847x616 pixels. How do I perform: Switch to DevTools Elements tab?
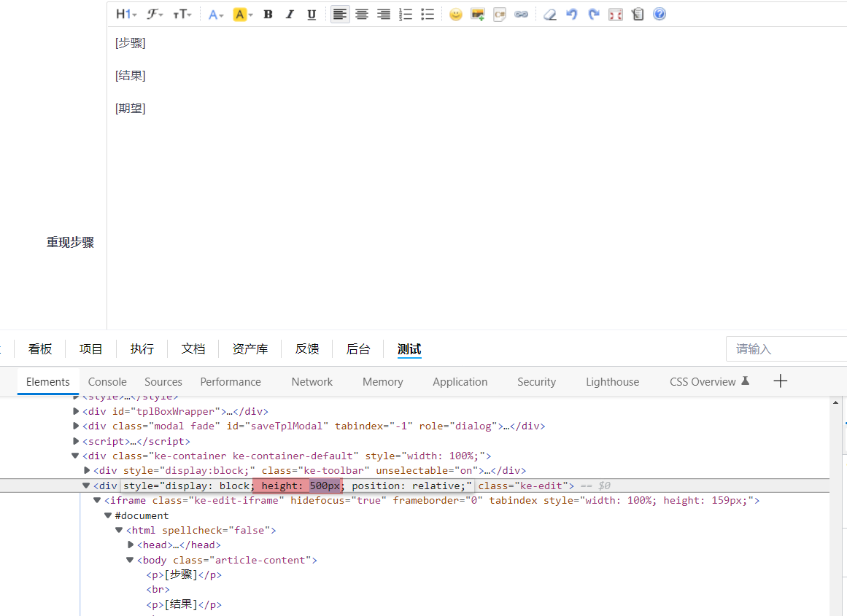tap(48, 382)
